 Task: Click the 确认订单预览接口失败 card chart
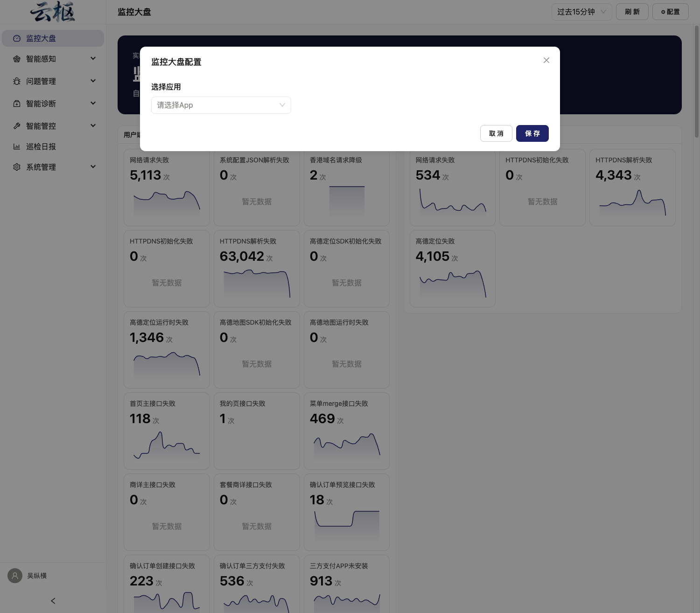347,526
